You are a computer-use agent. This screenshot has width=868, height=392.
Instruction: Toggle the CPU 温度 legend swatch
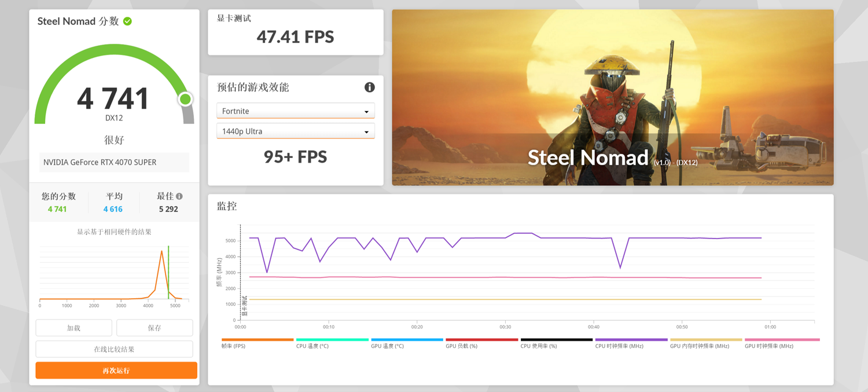tap(332, 340)
